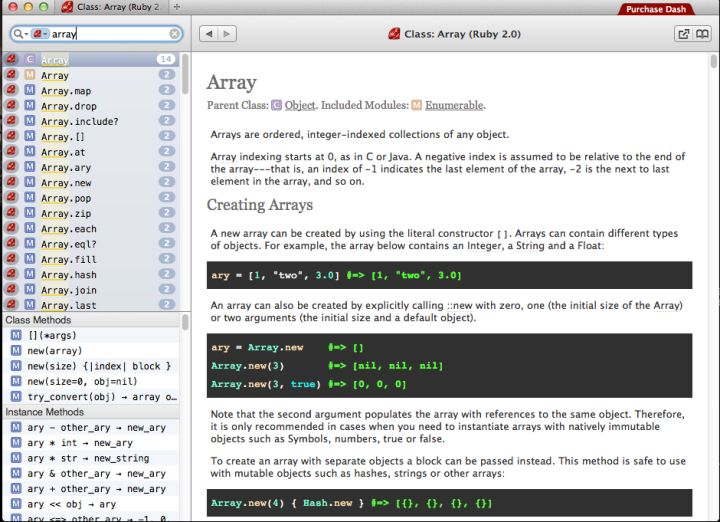Clear the search field text
Screen dimensions: 720x522
pos(175,34)
